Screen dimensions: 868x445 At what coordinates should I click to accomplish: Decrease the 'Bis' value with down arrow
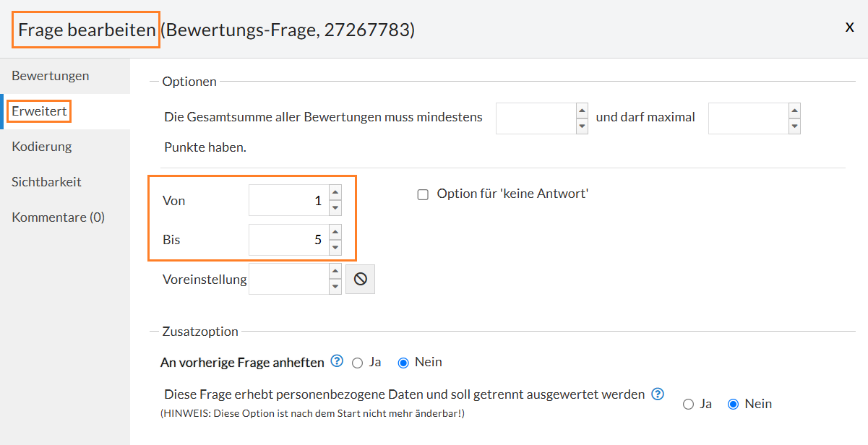click(335, 247)
